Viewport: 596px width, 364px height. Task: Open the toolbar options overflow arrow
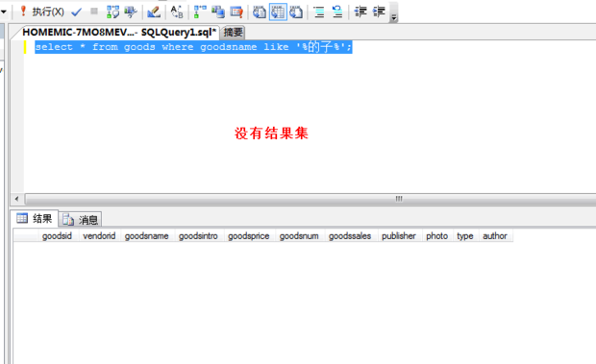coord(394,17)
